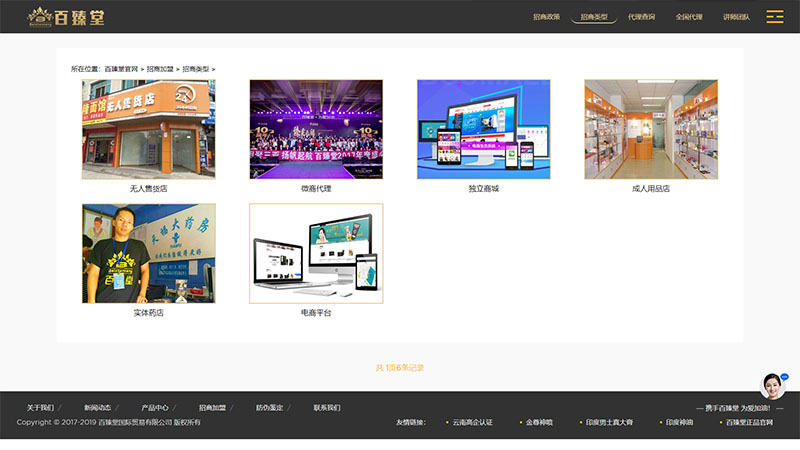The image size is (800, 450).
Task: Open the 成人用品店 shop thumbnail
Action: 651,130
